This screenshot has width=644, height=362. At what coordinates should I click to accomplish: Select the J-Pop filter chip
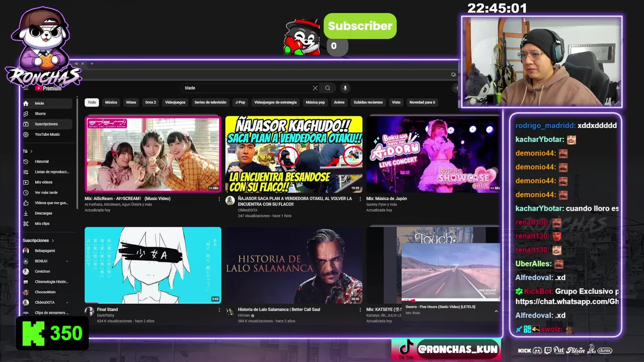(x=240, y=102)
